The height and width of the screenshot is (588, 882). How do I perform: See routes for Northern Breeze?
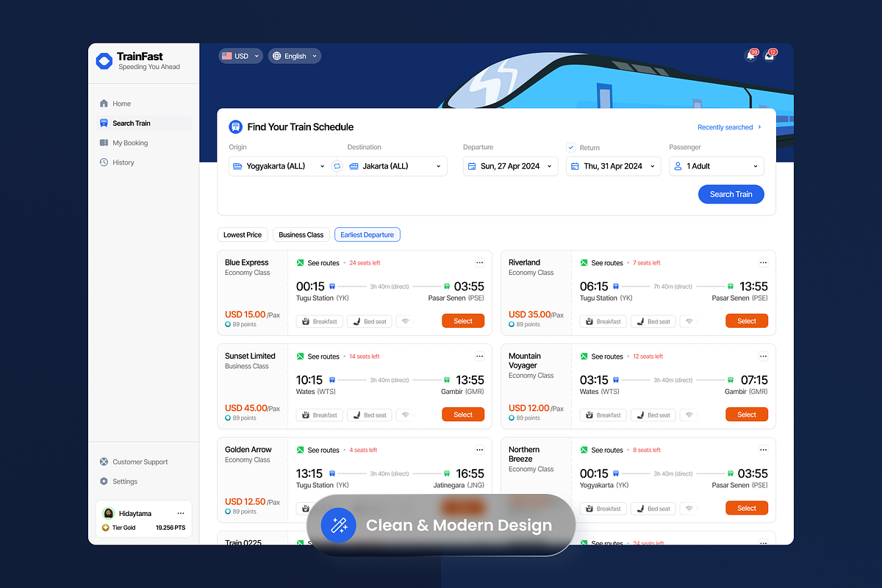tap(602, 450)
